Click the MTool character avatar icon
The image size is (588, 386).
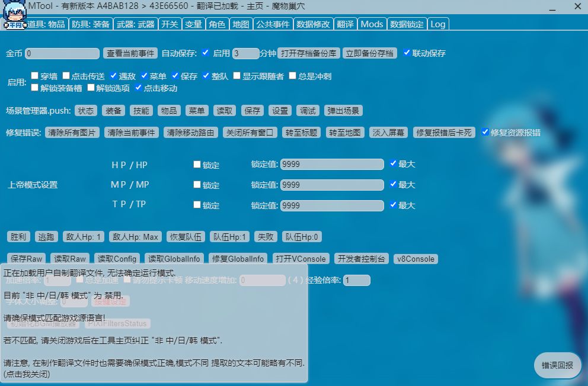(x=14, y=14)
